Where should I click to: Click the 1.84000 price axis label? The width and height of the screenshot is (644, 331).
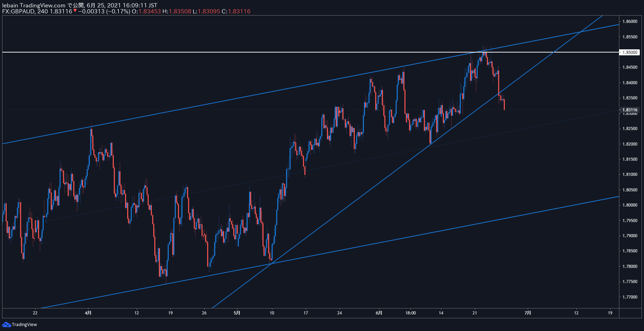[630, 83]
